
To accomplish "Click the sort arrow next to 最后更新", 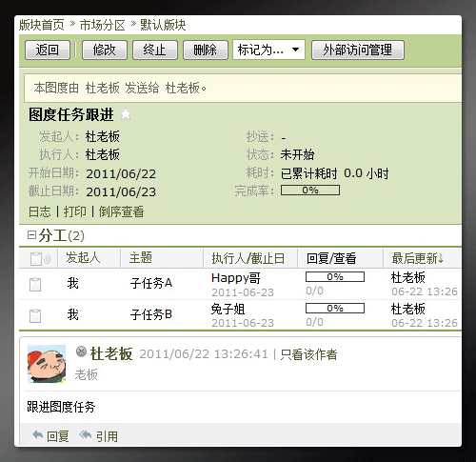I will click(441, 258).
